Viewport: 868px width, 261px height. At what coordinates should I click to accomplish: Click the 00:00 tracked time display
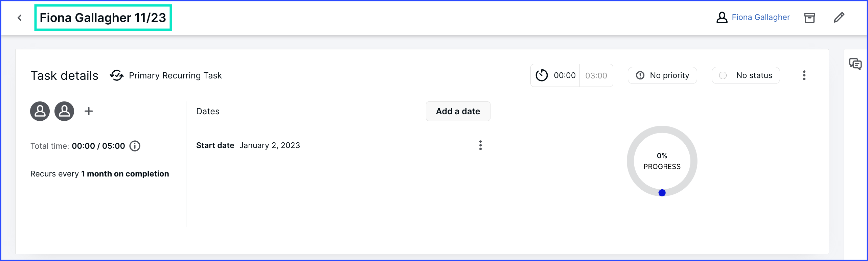click(x=565, y=75)
